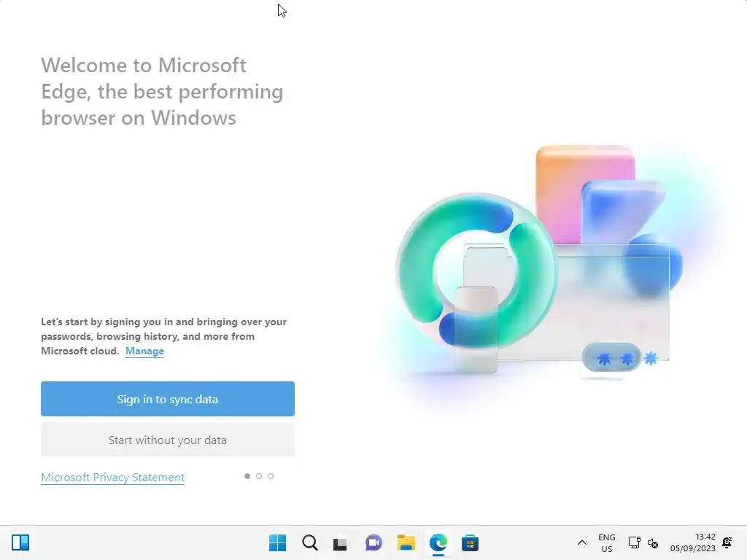Image resolution: width=747 pixels, height=560 pixels.
Task: Expand the hidden system tray icons chevron
Action: point(581,542)
